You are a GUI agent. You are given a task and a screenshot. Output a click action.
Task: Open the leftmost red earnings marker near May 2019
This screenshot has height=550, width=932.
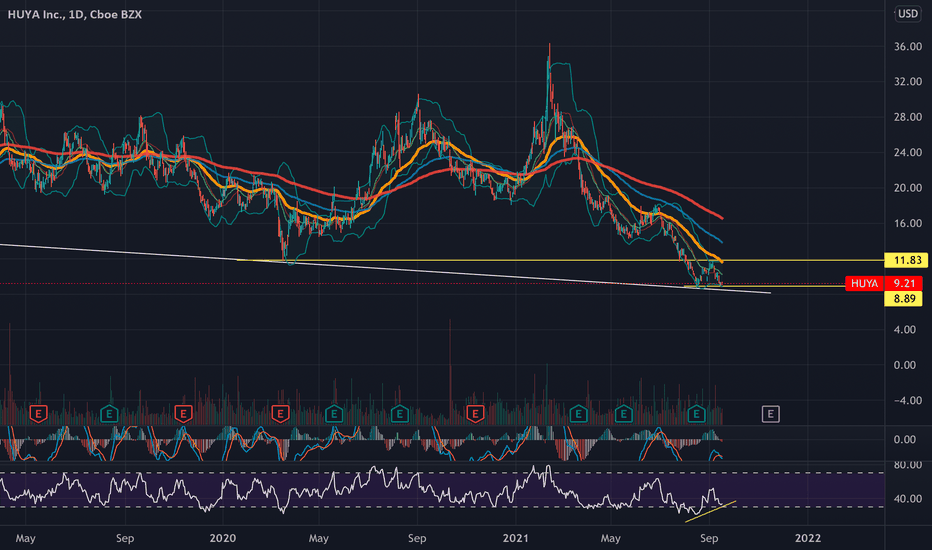tap(38, 413)
